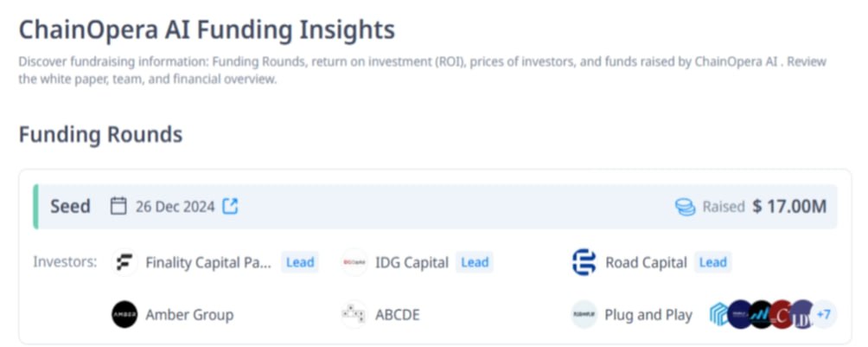Click the Road Capital logo icon
This screenshot has width=868, height=347.
click(584, 262)
